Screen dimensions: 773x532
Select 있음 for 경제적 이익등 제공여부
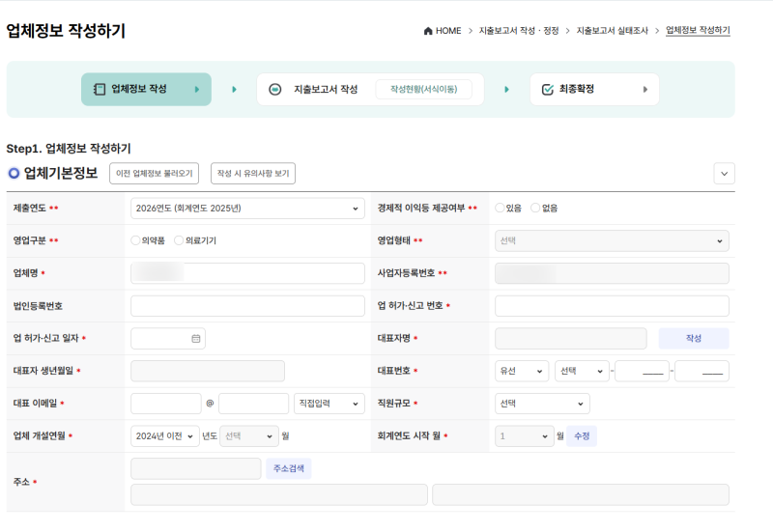point(500,208)
